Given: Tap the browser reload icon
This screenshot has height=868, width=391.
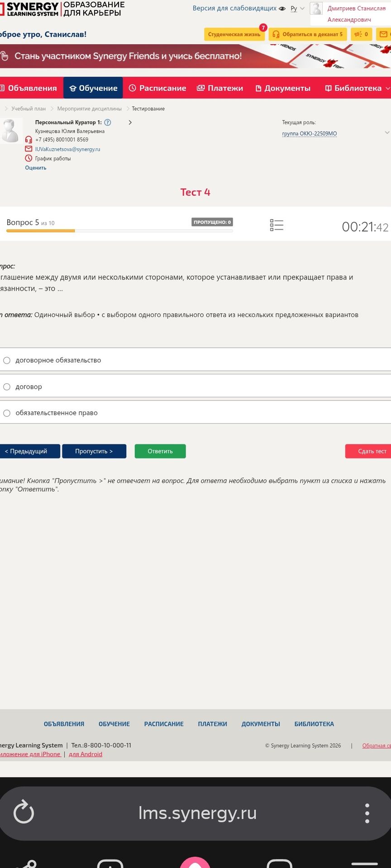Looking at the screenshot, I should pos(24,812).
